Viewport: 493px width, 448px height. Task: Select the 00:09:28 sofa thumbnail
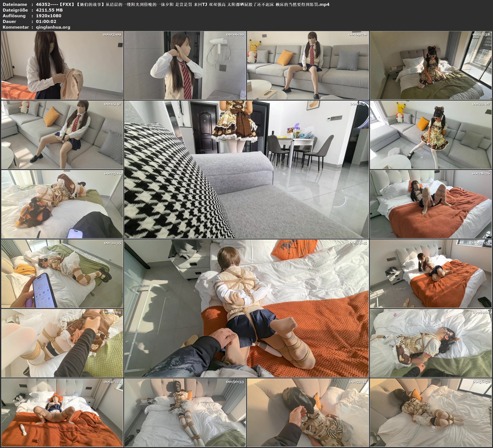pyautogui.click(x=308, y=65)
